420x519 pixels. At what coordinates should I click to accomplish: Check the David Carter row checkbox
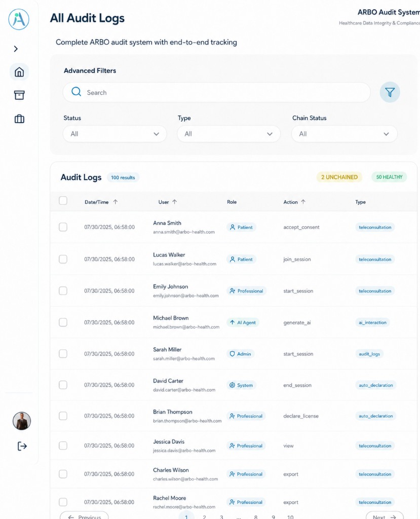point(63,385)
